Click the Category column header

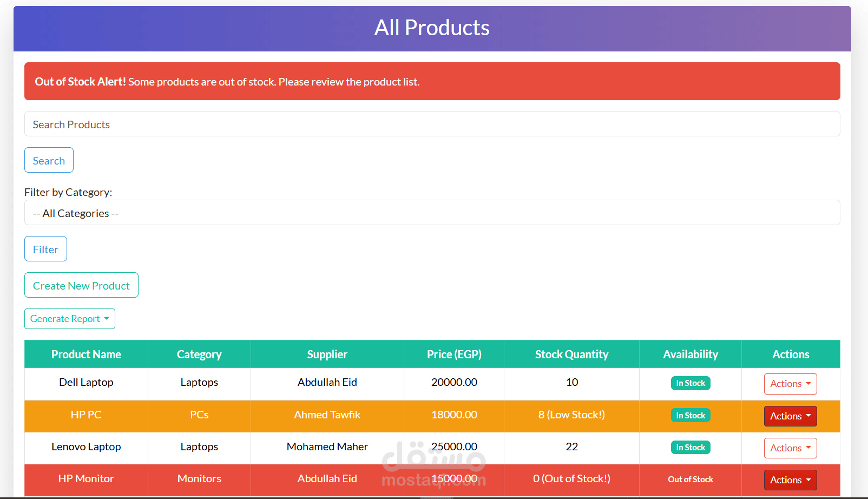click(x=199, y=354)
